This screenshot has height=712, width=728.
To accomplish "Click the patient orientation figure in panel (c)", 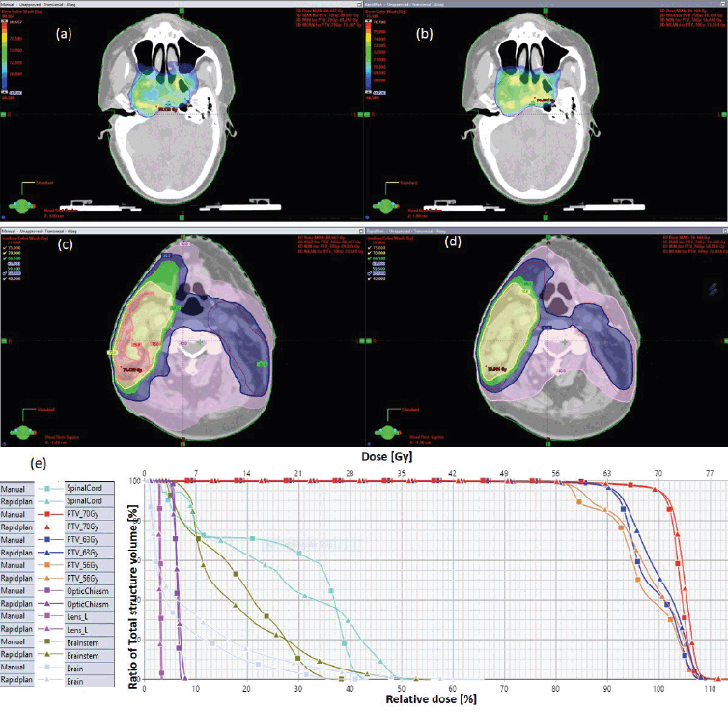I will [24, 431].
